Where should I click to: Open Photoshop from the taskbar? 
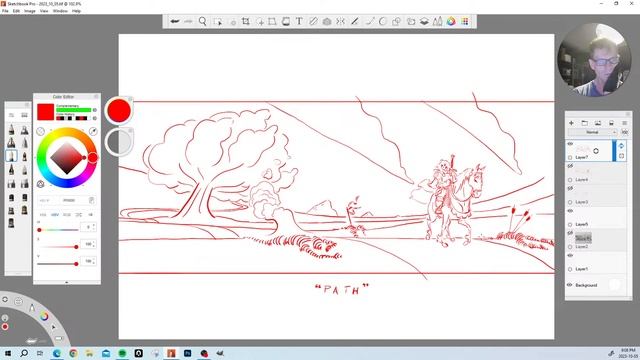pos(187,353)
